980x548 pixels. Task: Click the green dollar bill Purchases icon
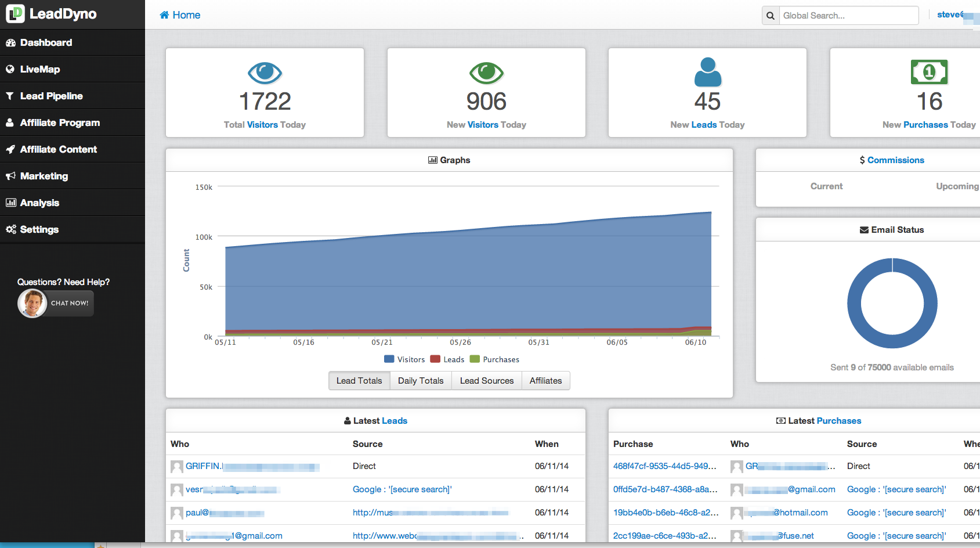[929, 73]
